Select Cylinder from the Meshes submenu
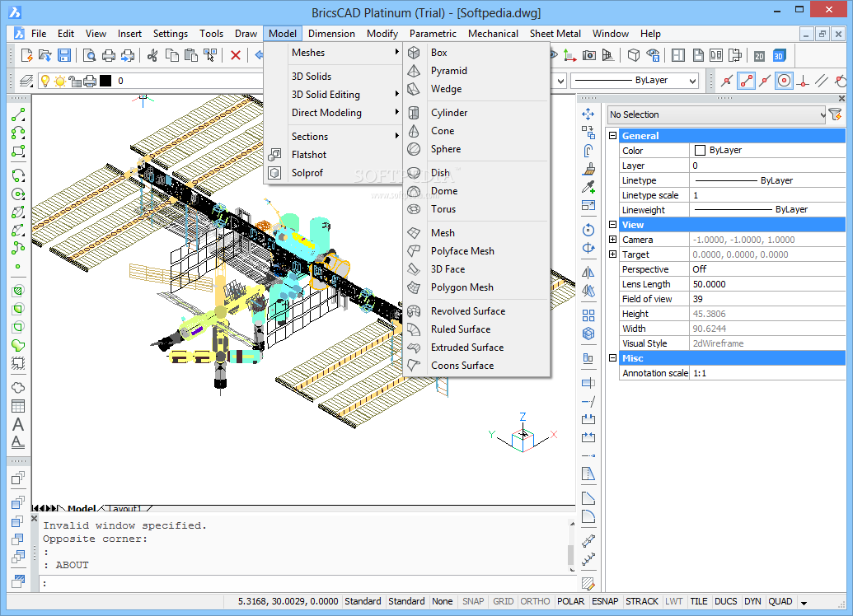This screenshot has width=853, height=616. click(476, 113)
